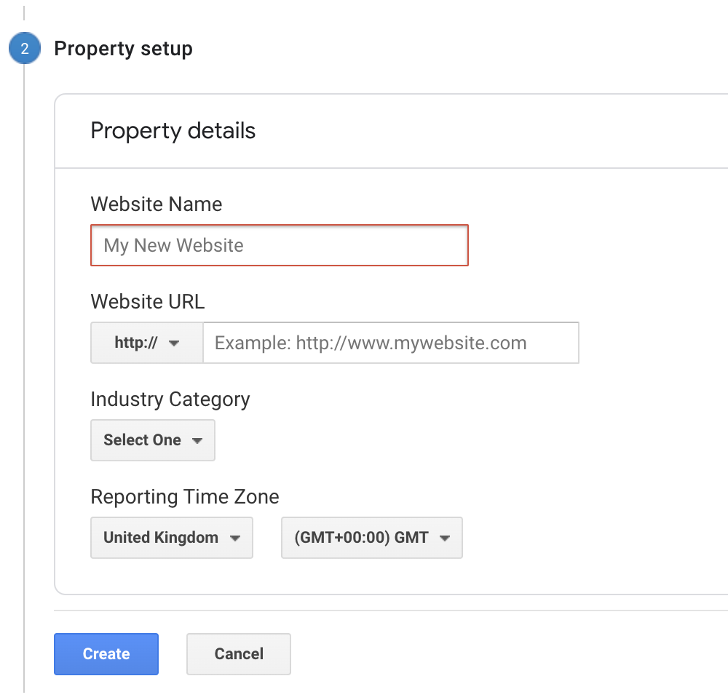Click the caret icon beside (GMT+00:00) GMT
Image resolution: width=728 pixels, height=700 pixels.
click(445, 538)
